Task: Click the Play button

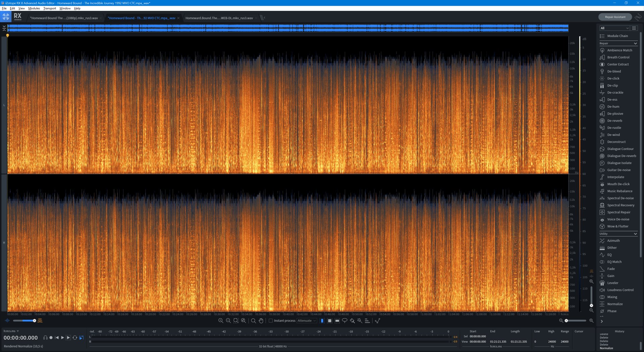Action: click(62, 338)
